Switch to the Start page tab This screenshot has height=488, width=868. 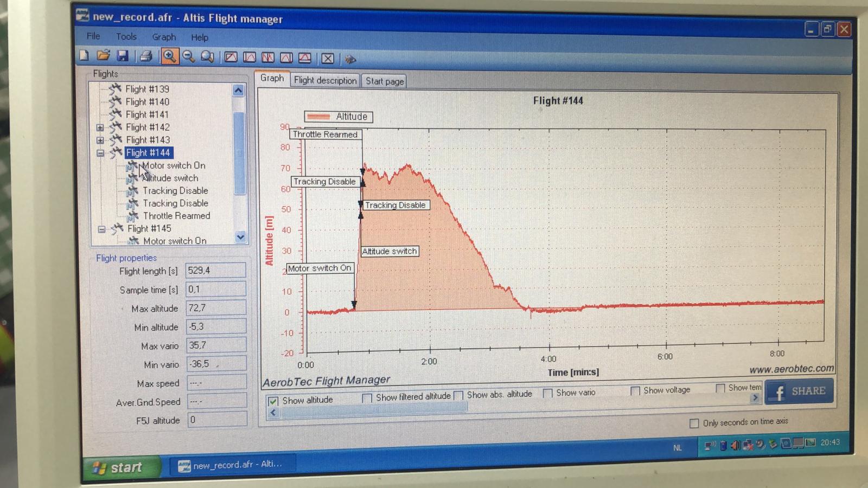[x=385, y=81]
